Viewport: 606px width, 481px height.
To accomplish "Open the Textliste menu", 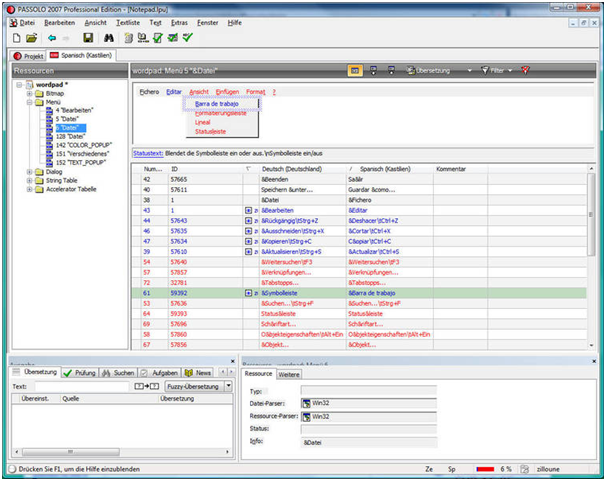I will (x=127, y=21).
